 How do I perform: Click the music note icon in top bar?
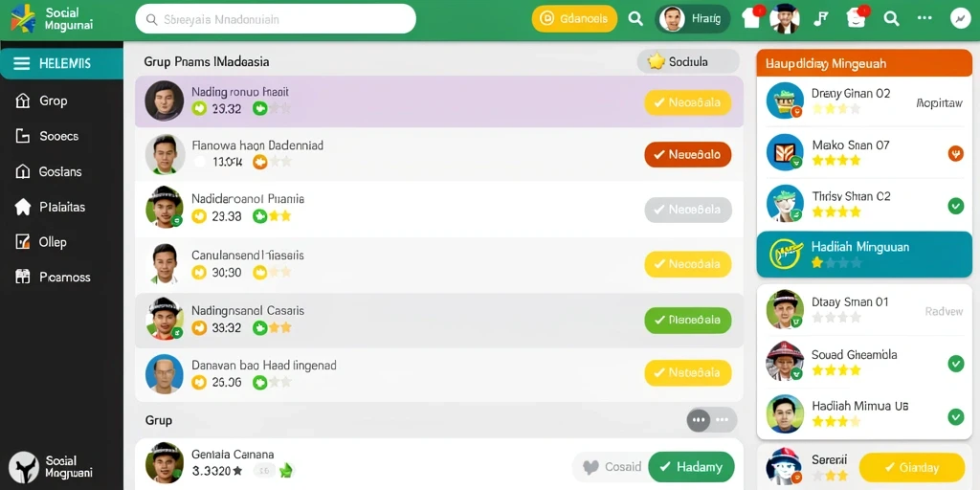pyautogui.click(x=820, y=19)
